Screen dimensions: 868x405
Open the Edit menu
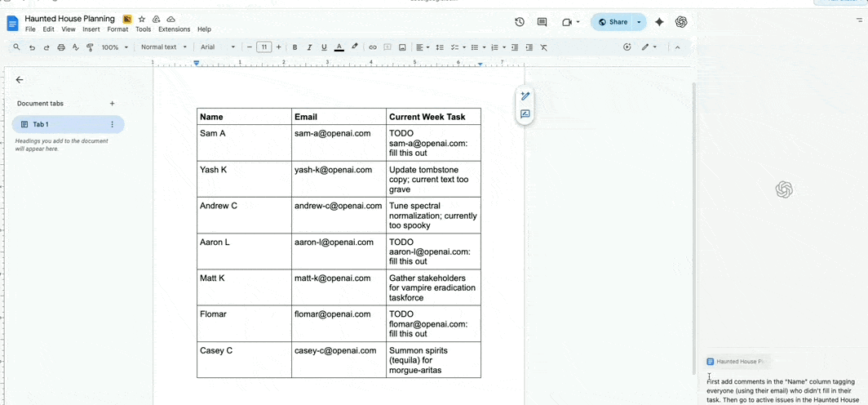pyautogui.click(x=48, y=29)
